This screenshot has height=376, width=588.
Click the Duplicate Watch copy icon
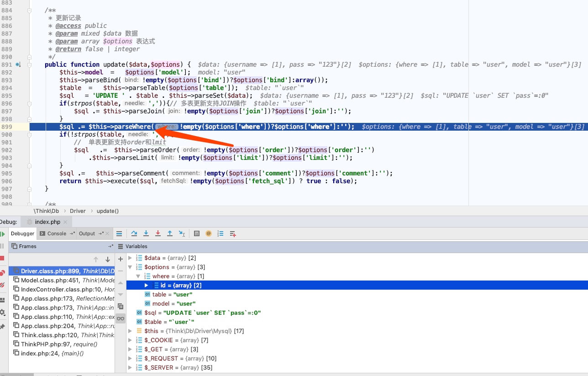tap(121, 307)
